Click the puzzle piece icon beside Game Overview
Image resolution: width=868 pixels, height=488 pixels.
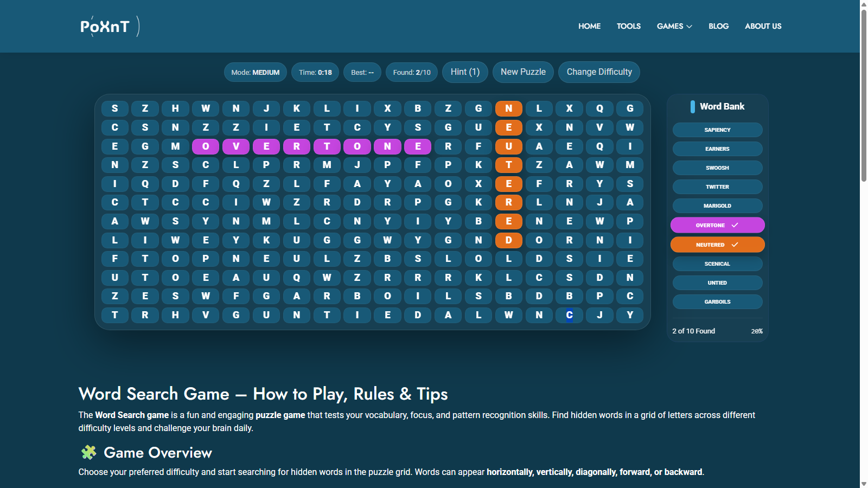click(88, 452)
